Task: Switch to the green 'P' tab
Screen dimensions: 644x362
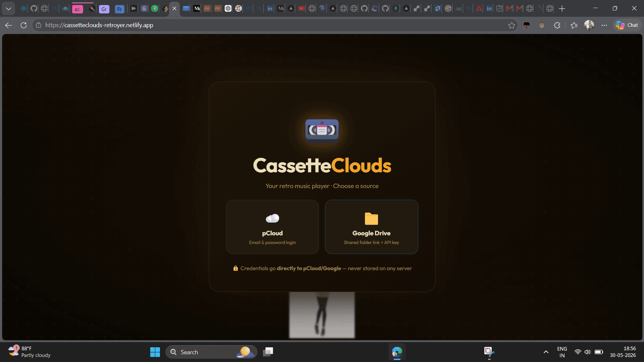Action: [155, 9]
